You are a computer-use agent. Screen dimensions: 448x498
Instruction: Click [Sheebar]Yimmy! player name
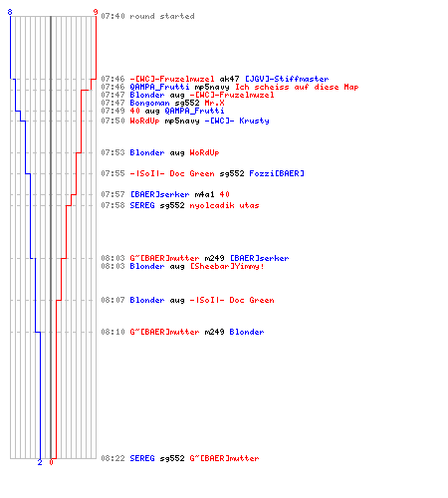pos(227,266)
